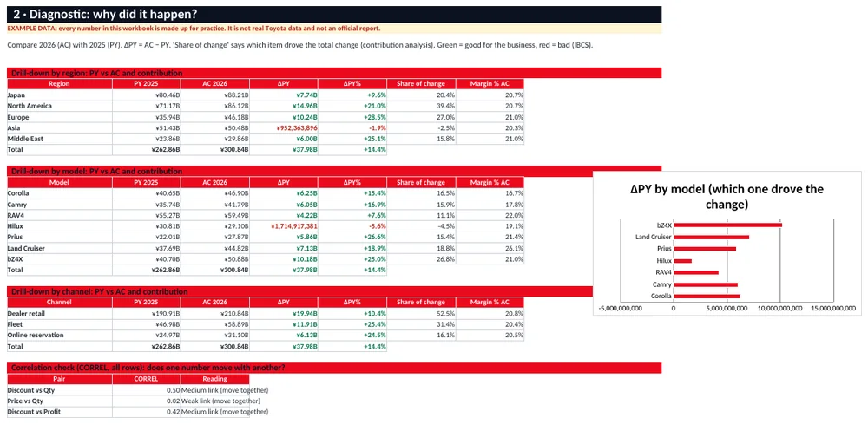This screenshot has height=424, width=868.
Task: Click Online reservation's AC 2026 value ¥31.10B
Action: point(214,336)
